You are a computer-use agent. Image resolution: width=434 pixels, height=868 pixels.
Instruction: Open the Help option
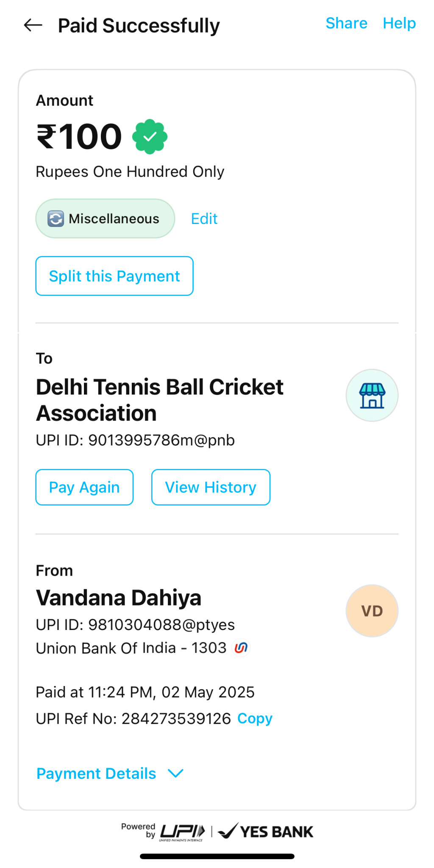point(399,23)
